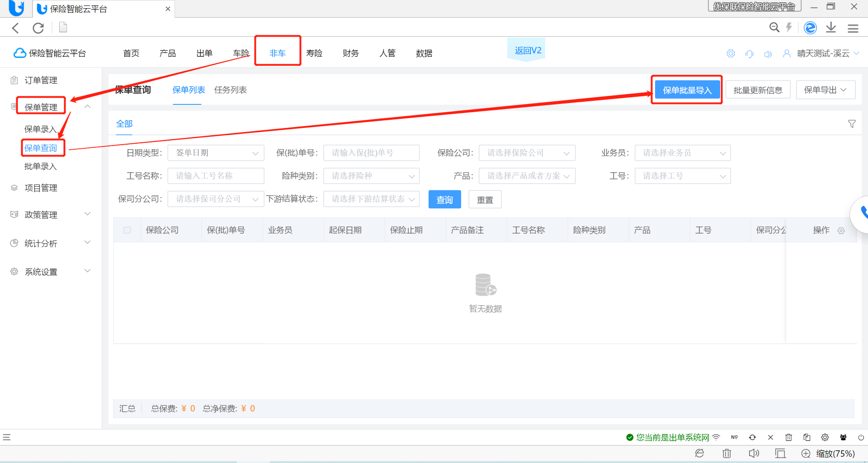Viewport: 868px width, 463px height.
Task: Switch to the 任务列表 tab
Action: pyautogui.click(x=231, y=90)
